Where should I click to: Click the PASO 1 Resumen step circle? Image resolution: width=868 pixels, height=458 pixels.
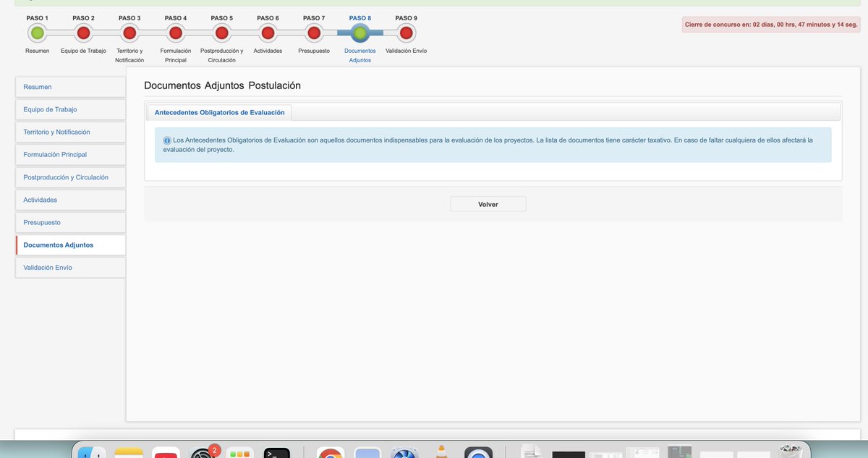(37, 33)
